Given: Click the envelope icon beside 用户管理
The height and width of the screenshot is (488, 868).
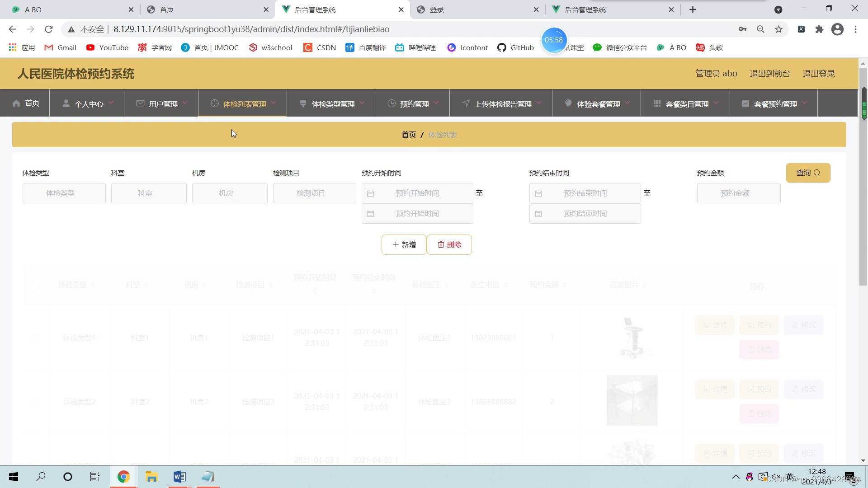Looking at the screenshot, I should point(140,103).
